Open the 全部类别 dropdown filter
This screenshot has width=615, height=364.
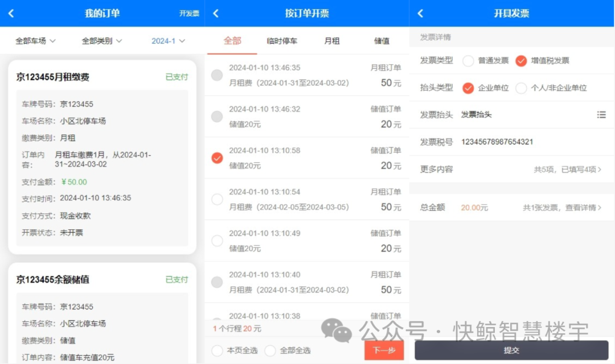pos(101,41)
